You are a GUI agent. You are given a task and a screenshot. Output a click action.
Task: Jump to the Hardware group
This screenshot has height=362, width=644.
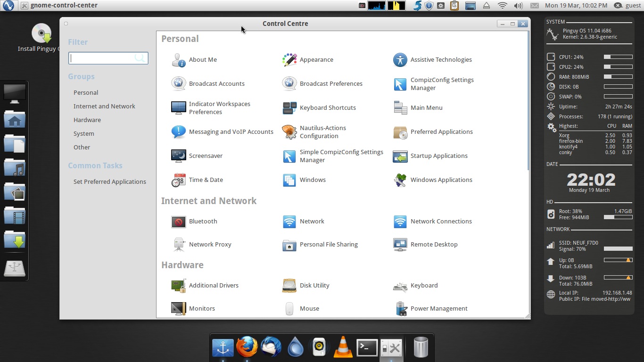87,120
